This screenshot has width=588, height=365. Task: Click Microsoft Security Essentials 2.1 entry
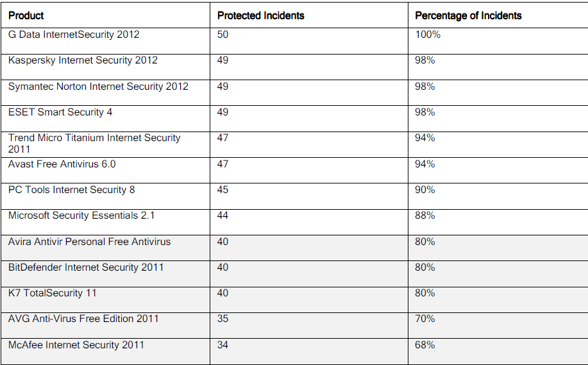pyautogui.click(x=81, y=216)
